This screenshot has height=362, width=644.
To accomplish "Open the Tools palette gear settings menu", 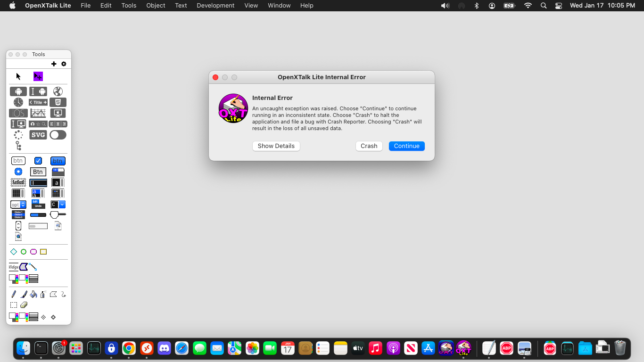I will pos(64,64).
